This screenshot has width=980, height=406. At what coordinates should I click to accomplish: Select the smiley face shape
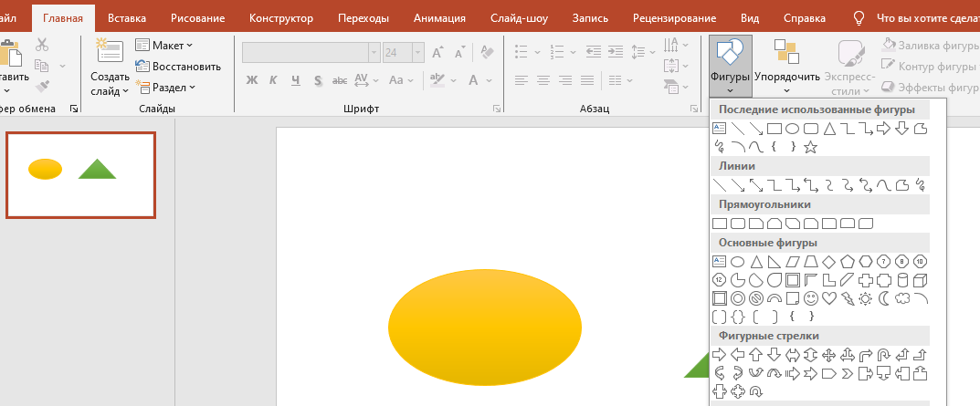tap(811, 298)
